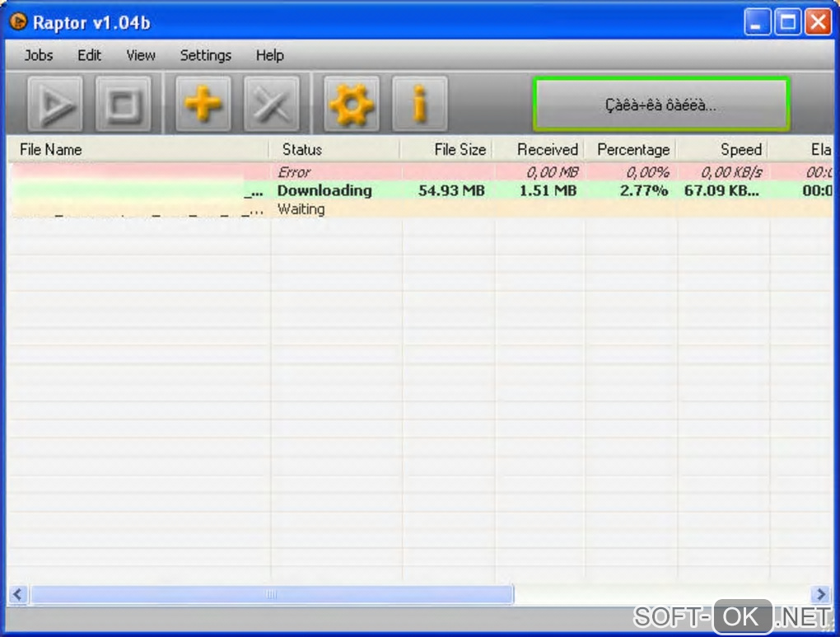Add a new job with plus icon
840x637 pixels.
click(203, 104)
